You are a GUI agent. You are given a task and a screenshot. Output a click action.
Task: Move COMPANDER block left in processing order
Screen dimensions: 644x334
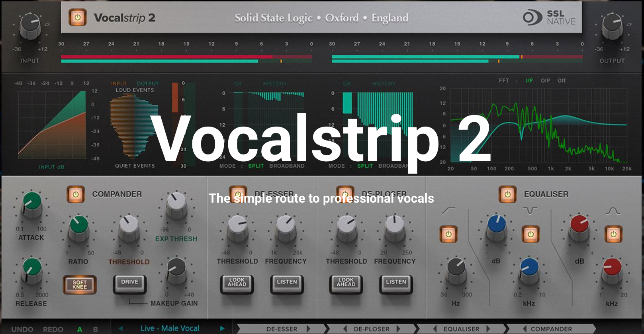pyautogui.click(x=525, y=329)
